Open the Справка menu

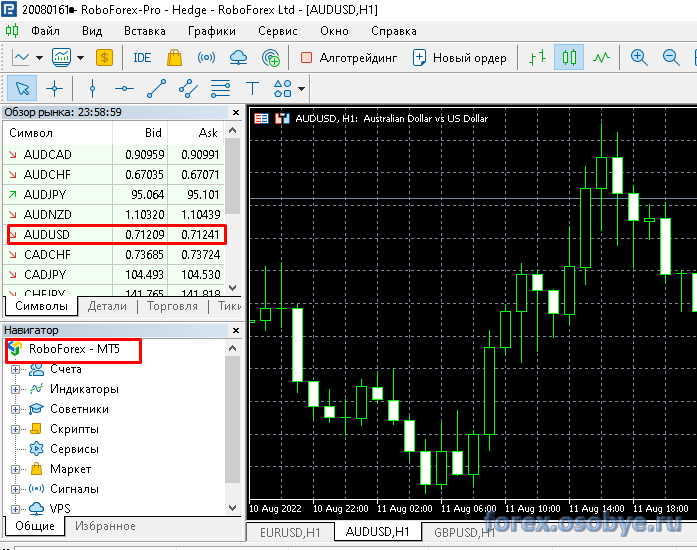click(x=394, y=31)
